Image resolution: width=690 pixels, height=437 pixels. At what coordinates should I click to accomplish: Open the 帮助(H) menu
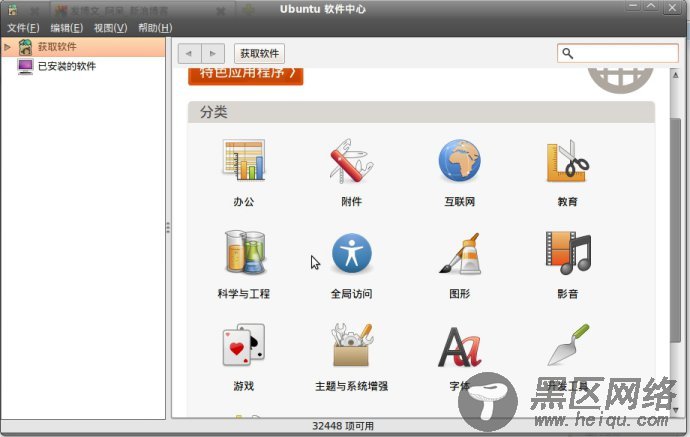[x=155, y=28]
